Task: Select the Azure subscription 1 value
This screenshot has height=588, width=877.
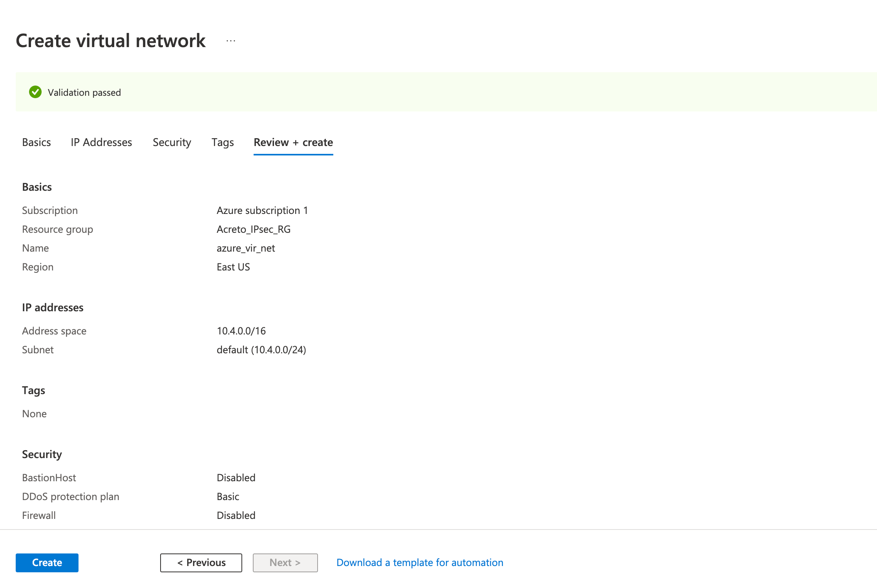Action: 262,210
